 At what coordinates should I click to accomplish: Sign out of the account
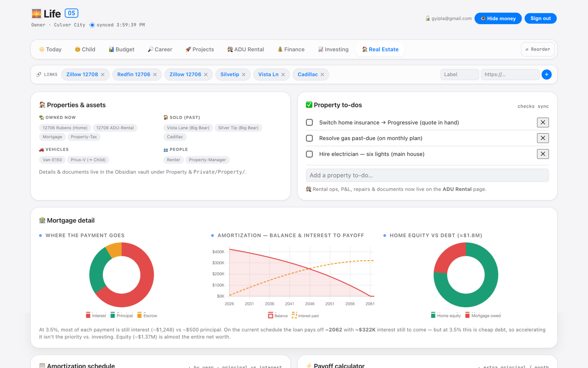pos(541,18)
